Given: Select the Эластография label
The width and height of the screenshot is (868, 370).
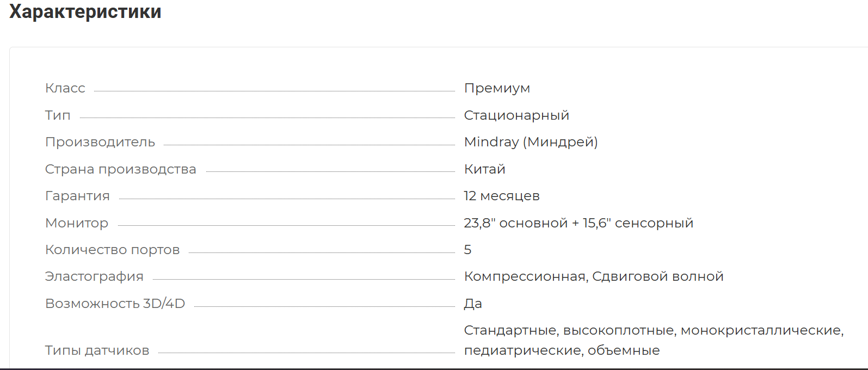Looking at the screenshot, I should click(x=94, y=276).
